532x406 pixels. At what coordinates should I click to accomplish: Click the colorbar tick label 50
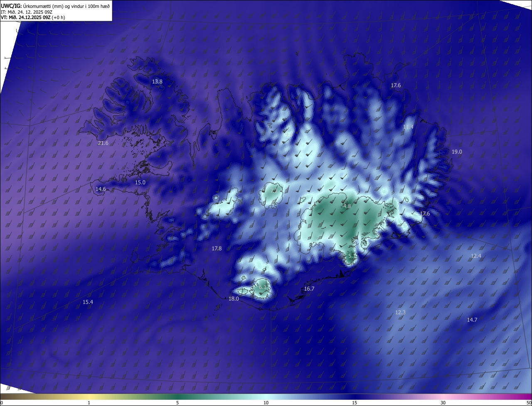(529, 403)
